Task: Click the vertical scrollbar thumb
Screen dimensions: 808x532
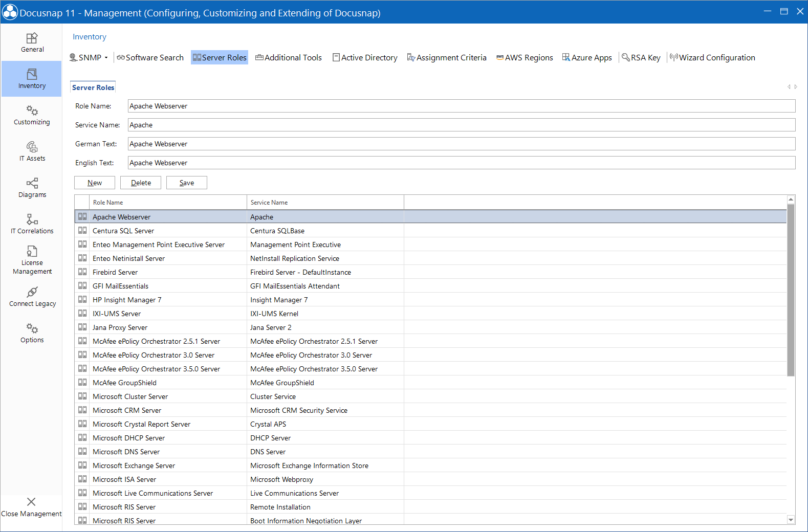Action: point(791,290)
